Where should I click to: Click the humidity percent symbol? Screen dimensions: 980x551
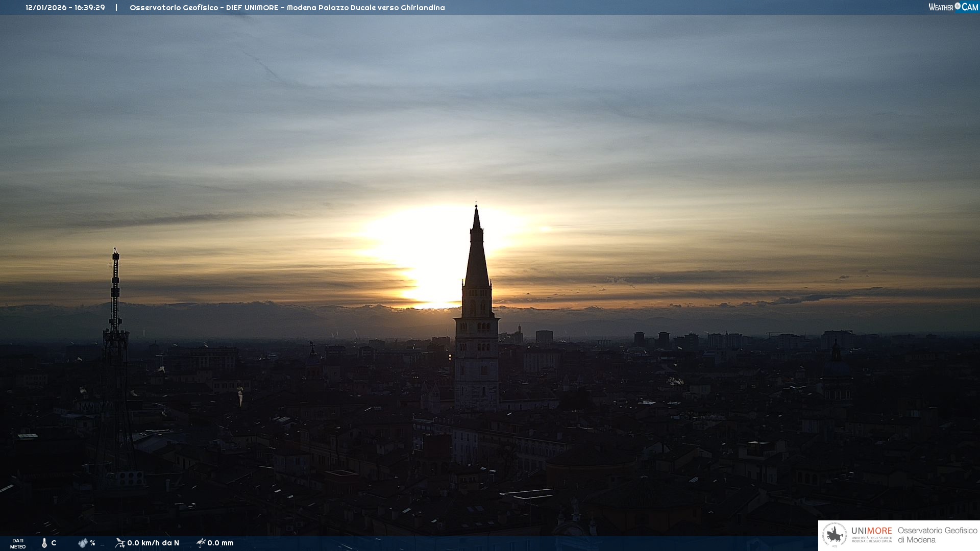pos(92,543)
